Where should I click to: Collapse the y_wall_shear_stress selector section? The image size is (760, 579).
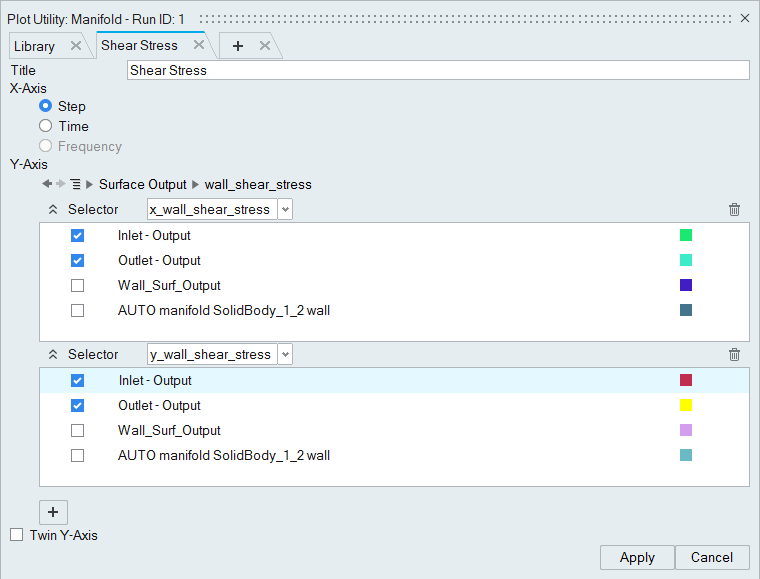click(53, 355)
